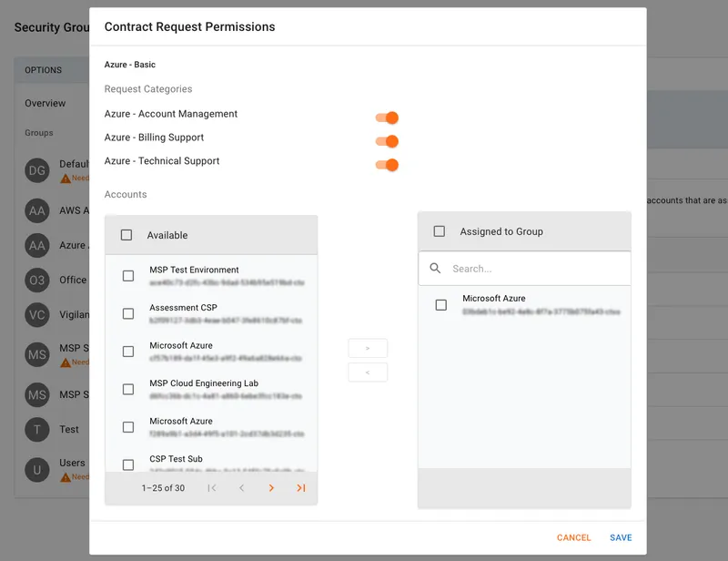728x561 pixels.
Task: Check assigned Microsoft Azure account
Action: [441, 305]
